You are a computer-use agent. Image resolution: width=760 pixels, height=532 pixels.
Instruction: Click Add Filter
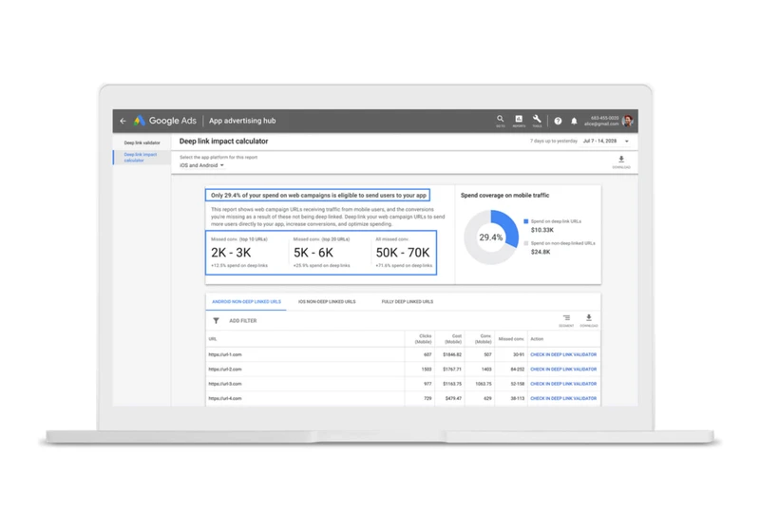[x=243, y=321]
